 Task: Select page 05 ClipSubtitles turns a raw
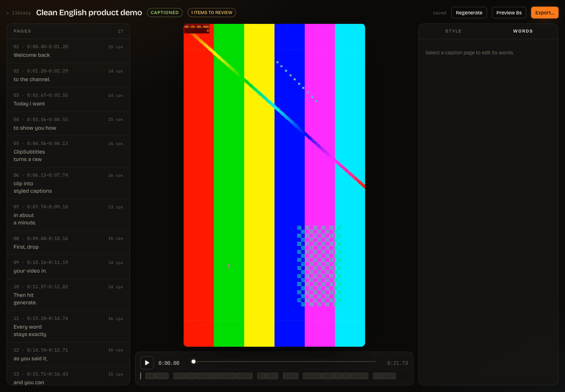(68, 152)
